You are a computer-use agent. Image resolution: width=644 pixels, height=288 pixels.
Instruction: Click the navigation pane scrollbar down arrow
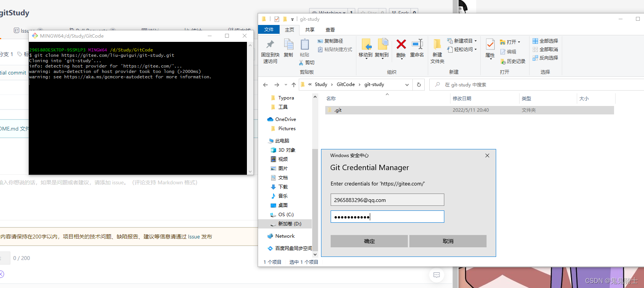click(315, 254)
